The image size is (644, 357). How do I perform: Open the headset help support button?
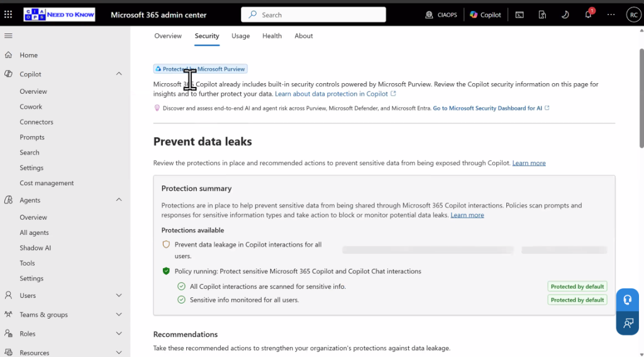coord(627,300)
